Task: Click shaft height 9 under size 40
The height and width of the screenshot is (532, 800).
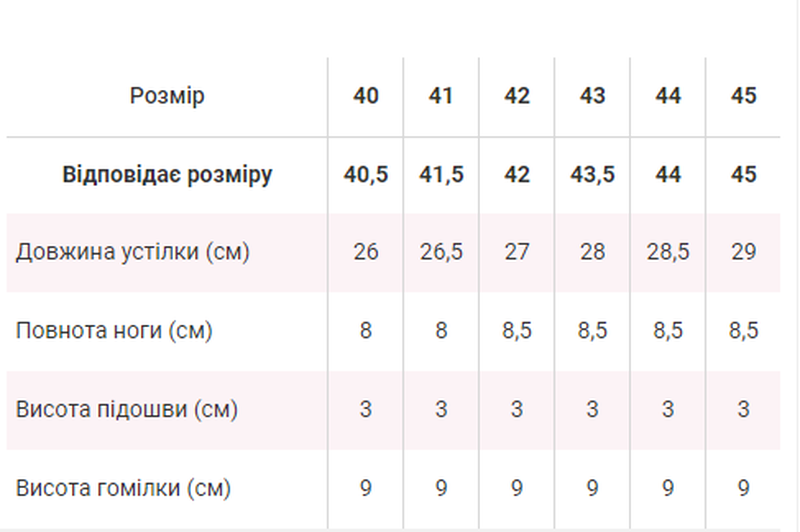Action: 365,488
